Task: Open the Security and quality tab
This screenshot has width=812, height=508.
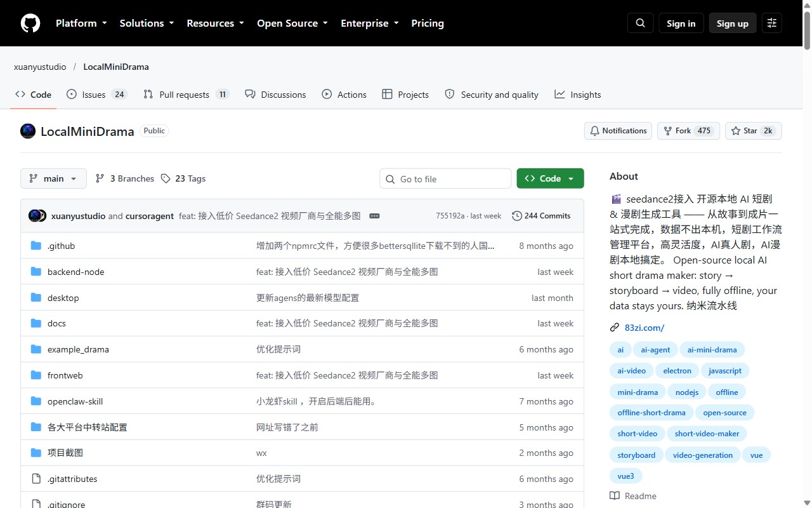Action: coord(492,95)
